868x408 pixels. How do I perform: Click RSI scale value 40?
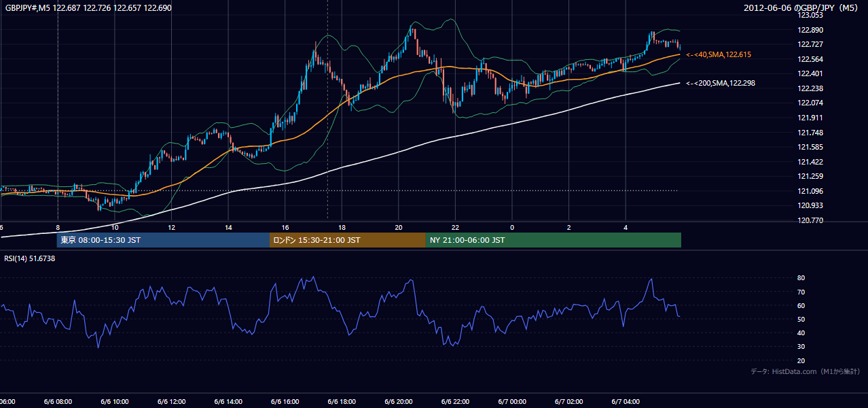pos(801,333)
